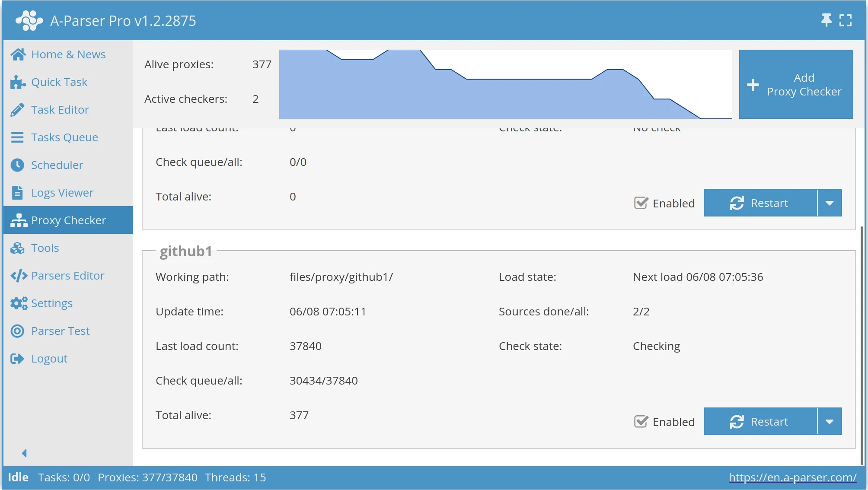
Task: Open Parser Test from the sidebar
Action: click(x=17, y=331)
